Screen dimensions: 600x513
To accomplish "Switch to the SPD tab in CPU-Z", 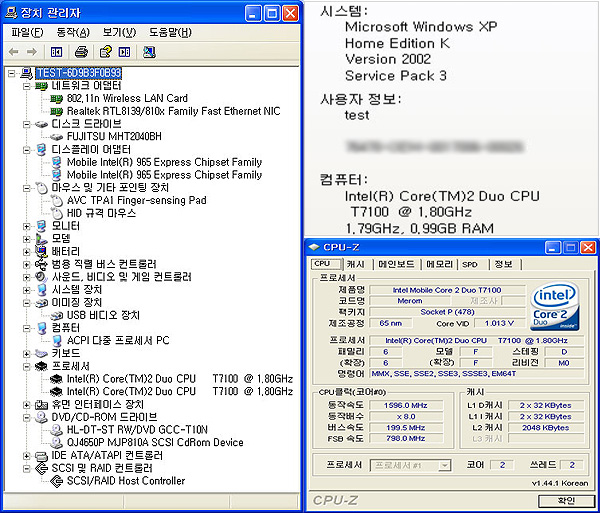I will (470, 264).
